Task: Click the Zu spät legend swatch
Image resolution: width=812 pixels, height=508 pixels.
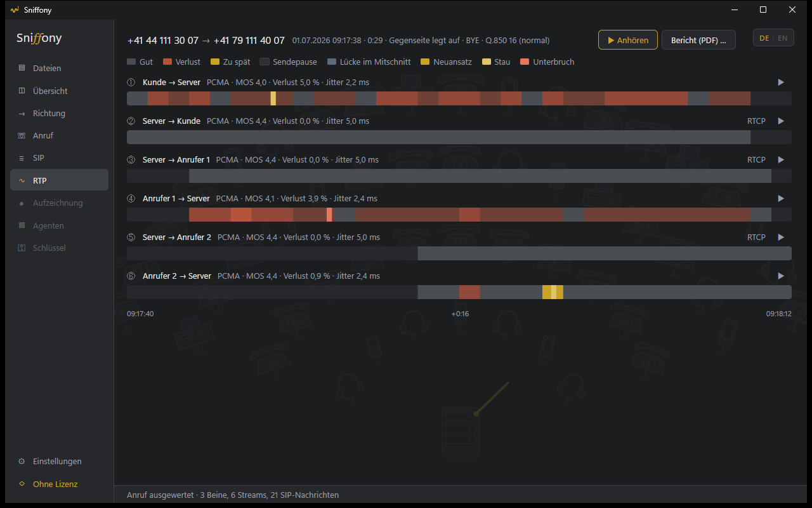Action: [x=215, y=62]
